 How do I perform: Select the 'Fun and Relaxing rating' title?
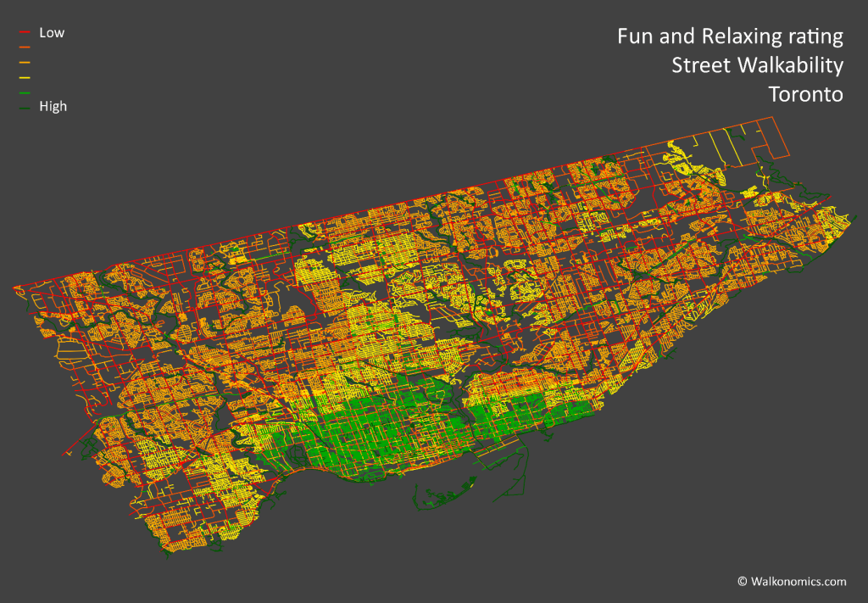point(730,36)
